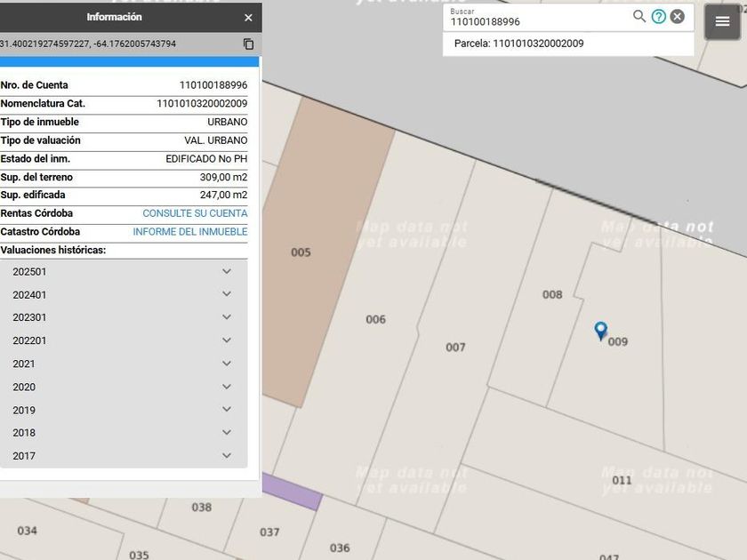Screen dimensions: 747x560
Task: Expand the 2019 historical valuation
Action: coord(226,410)
